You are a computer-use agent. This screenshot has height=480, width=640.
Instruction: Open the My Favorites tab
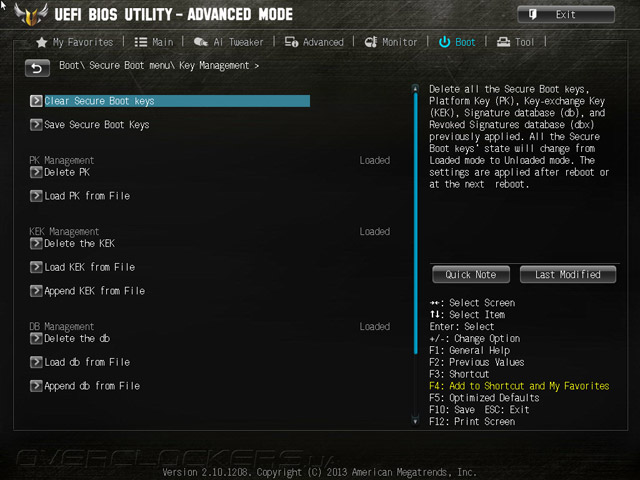[x=75, y=42]
